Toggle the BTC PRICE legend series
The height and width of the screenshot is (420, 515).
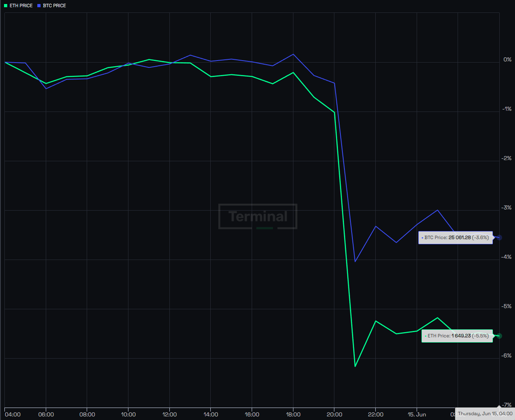click(x=51, y=6)
